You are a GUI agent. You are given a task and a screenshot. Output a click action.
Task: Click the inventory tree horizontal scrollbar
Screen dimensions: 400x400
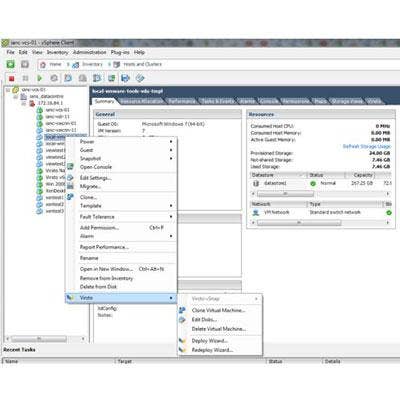pos(46,339)
